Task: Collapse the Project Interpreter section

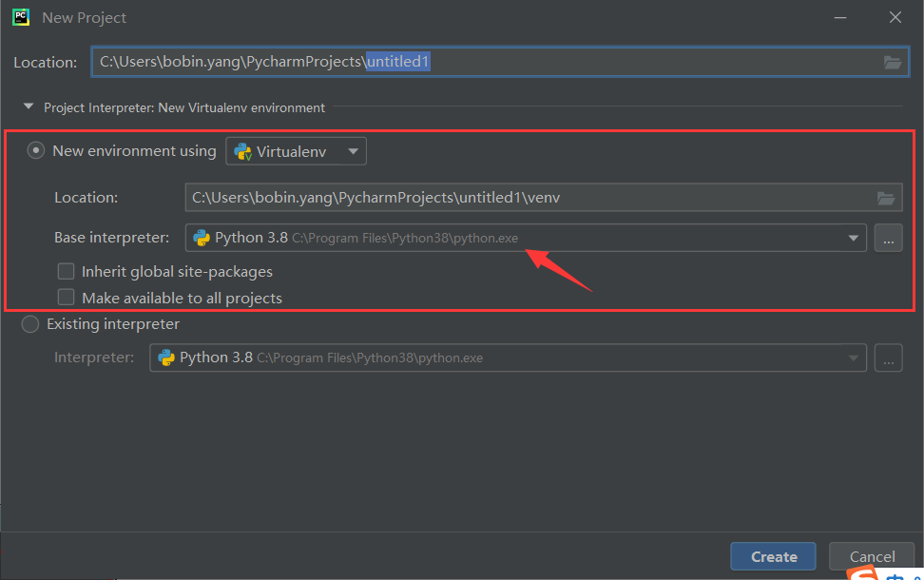Action: pyautogui.click(x=28, y=106)
